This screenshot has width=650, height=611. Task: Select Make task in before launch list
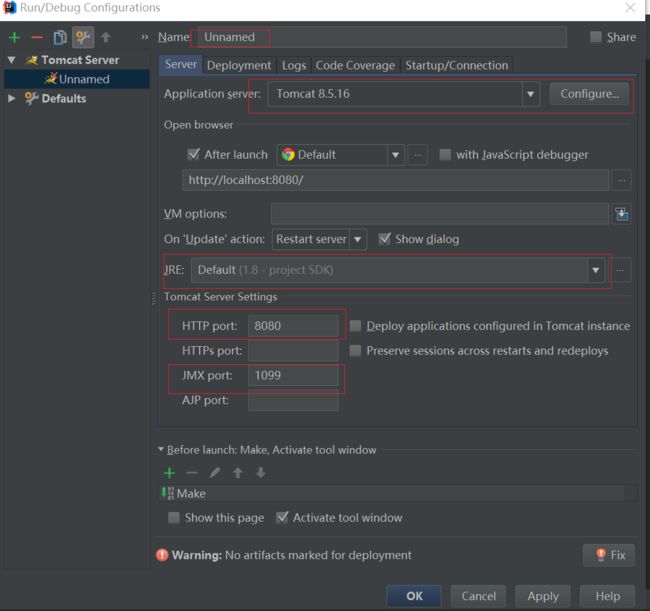[392, 493]
